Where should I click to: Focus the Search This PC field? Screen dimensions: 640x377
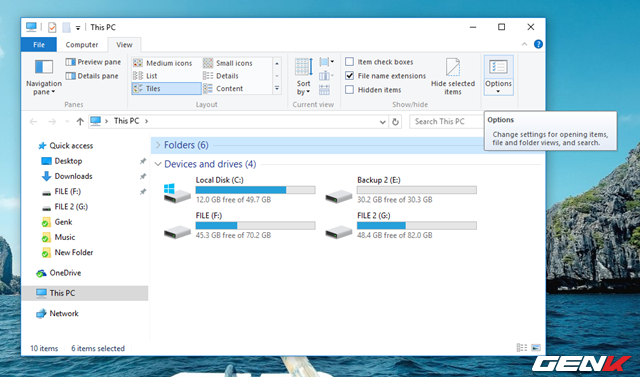click(447, 122)
